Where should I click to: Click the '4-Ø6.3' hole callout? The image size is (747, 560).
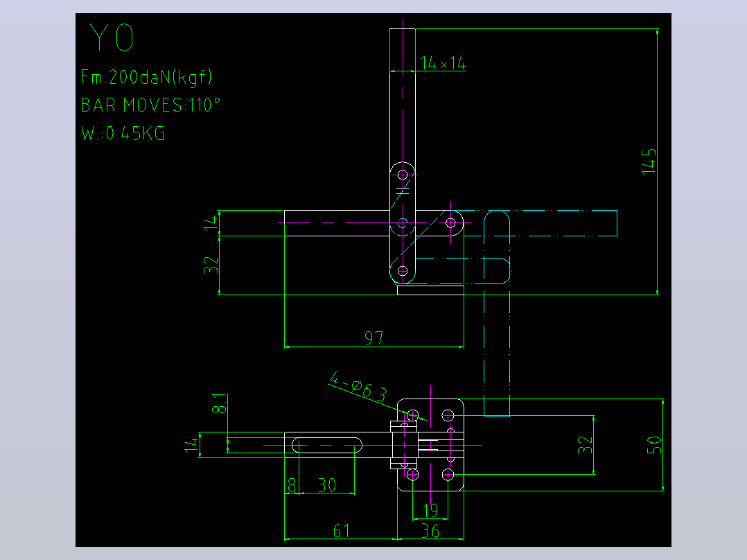(x=358, y=386)
